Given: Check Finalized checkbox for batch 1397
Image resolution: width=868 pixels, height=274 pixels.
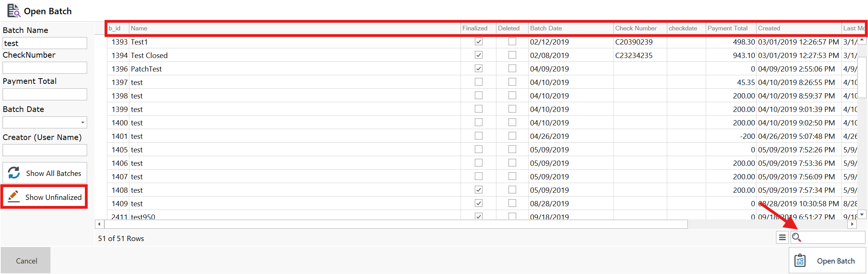Looking at the screenshot, I should (x=478, y=82).
